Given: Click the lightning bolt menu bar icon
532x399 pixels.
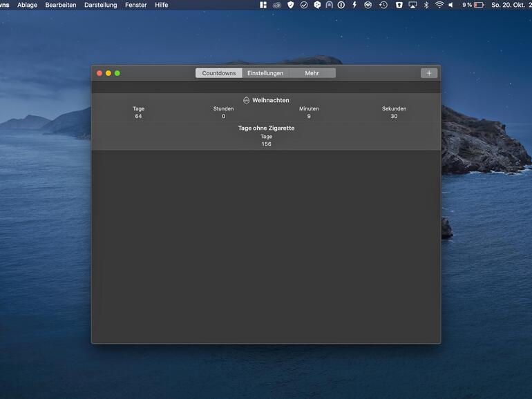Looking at the screenshot, I should tap(354, 5).
